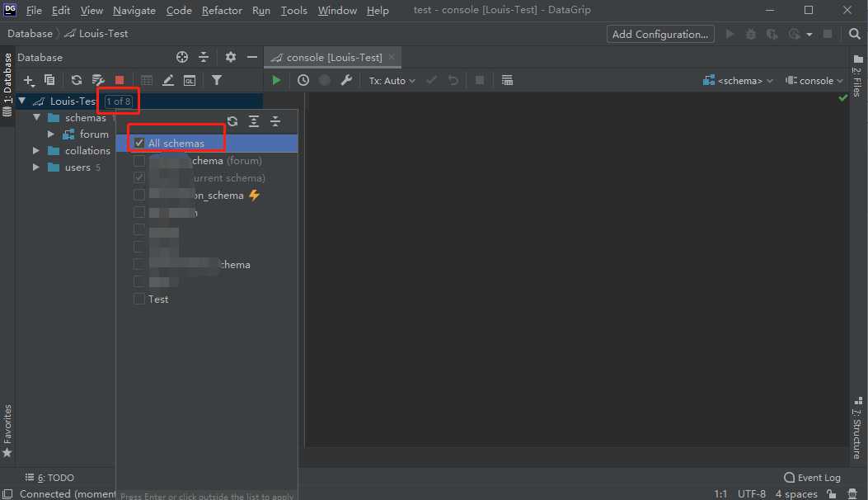Image resolution: width=868 pixels, height=500 pixels.
Task: Check the blurred schema ending in 'chema' near the bottom
Action: [139, 264]
